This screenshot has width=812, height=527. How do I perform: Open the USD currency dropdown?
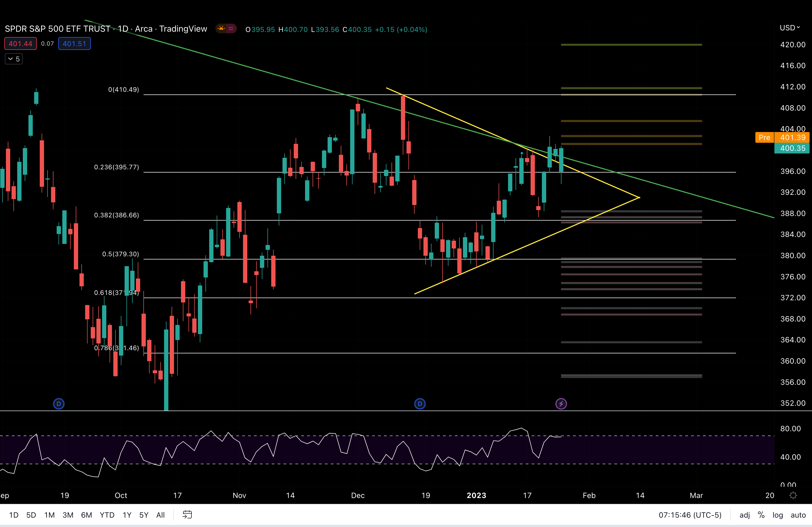point(790,28)
